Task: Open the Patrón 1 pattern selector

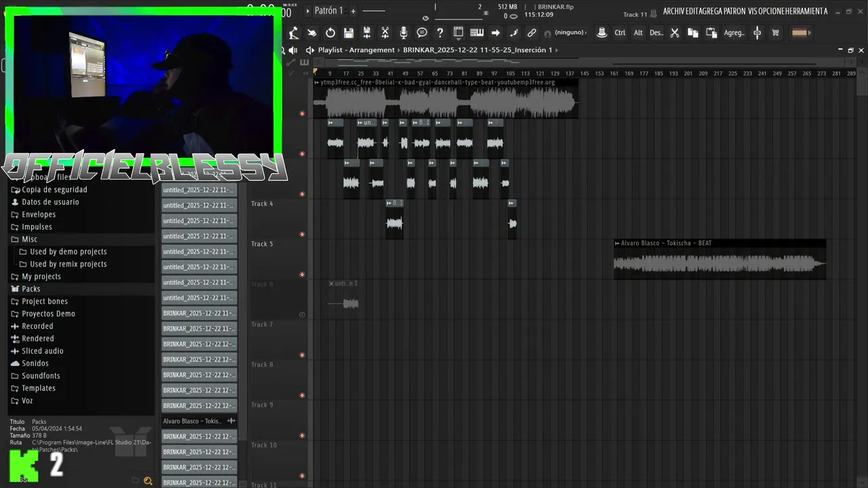Action: [329, 11]
